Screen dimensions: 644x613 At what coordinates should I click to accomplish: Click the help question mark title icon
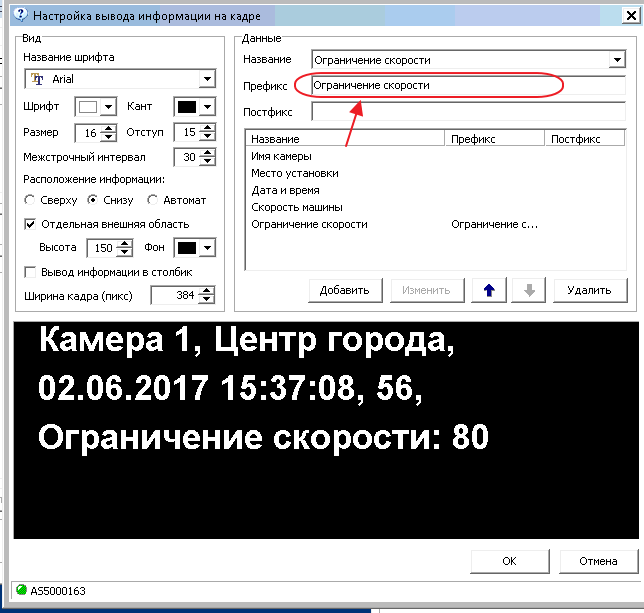pos(17,15)
